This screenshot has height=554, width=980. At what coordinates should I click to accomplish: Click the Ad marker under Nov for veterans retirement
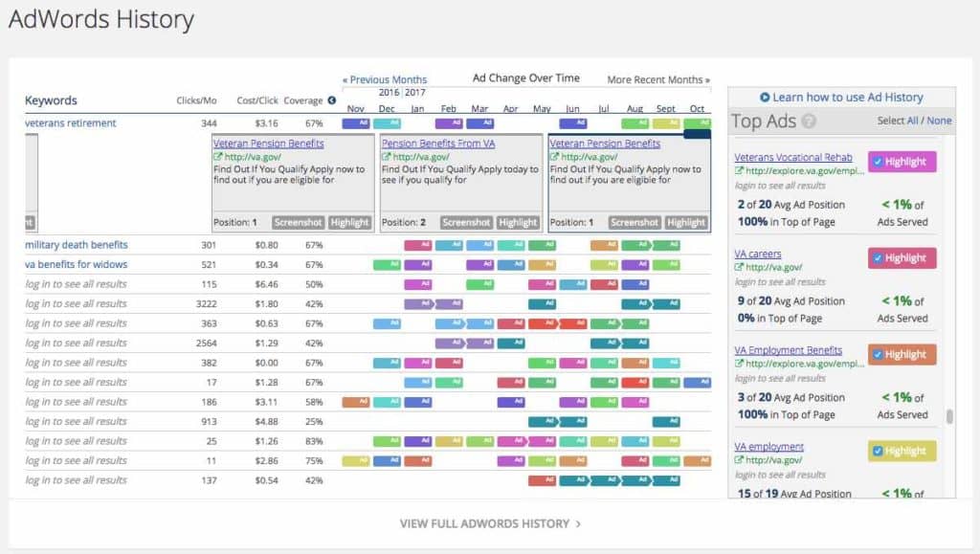click(356, 123)
